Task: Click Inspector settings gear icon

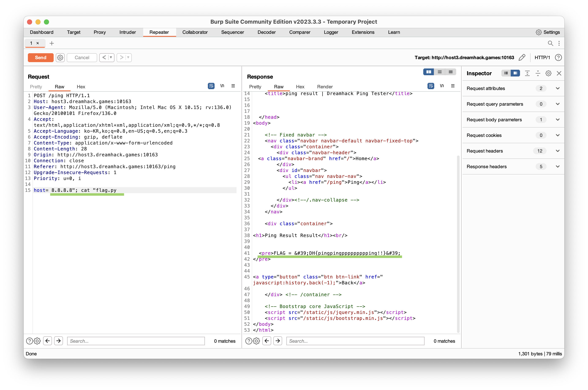Action: [548, 73]
